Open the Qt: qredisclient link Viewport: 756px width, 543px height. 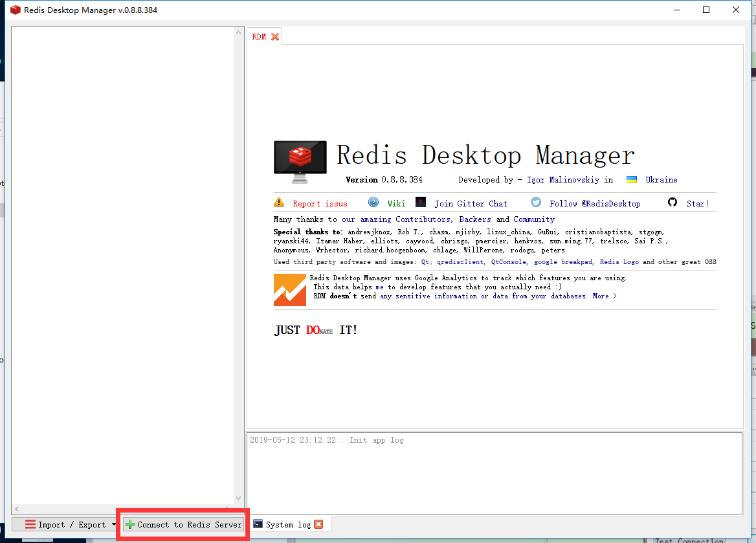pyautogui.click(x=452, y=262)
